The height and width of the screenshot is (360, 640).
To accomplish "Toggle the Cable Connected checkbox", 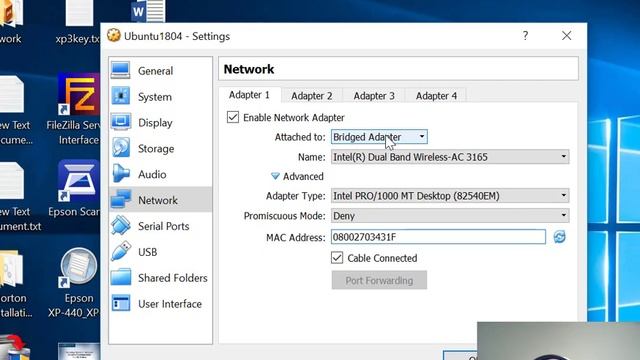I will coord(337,258).
